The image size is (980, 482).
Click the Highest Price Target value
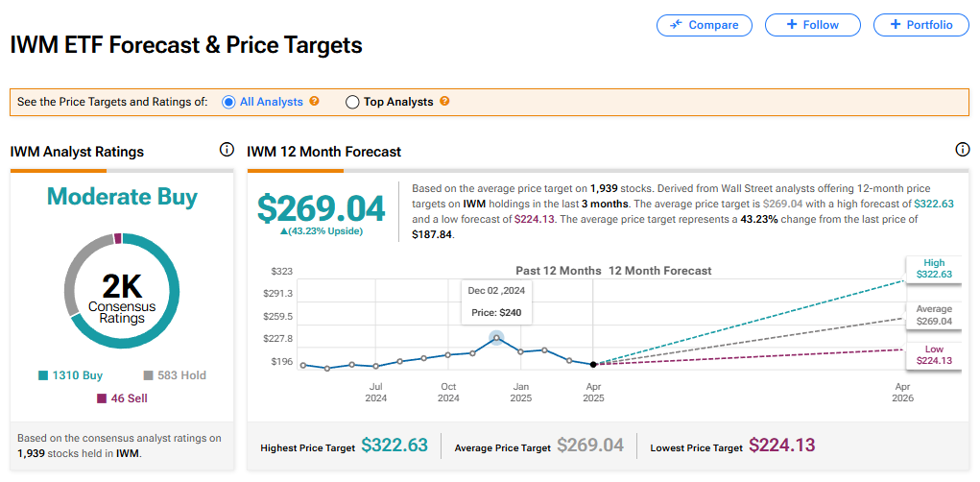point(394,446)
